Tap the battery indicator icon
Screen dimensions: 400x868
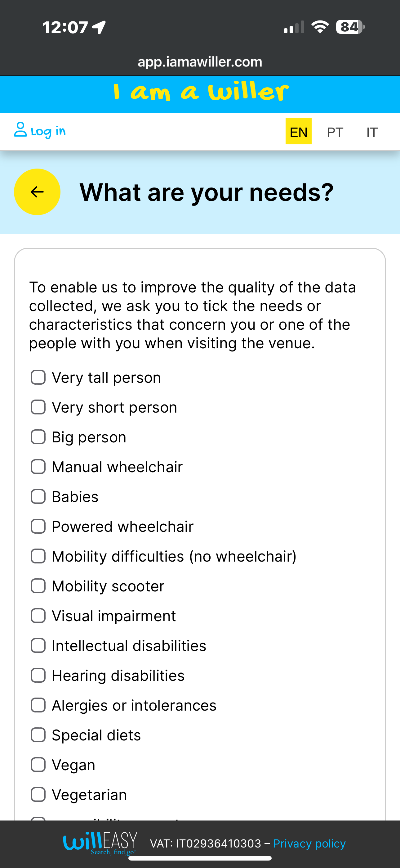click(x=350, y=27)
